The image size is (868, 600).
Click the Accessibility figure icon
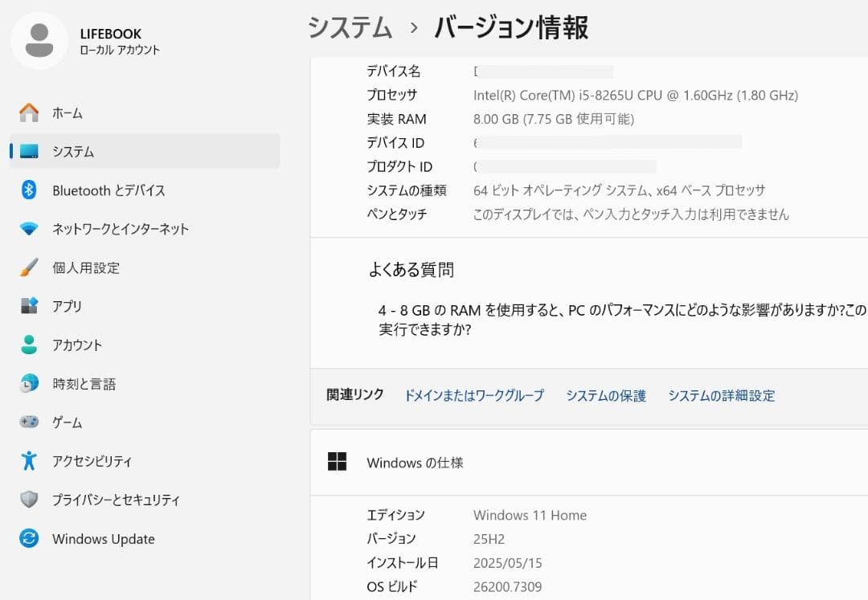(x=29, y=461)
